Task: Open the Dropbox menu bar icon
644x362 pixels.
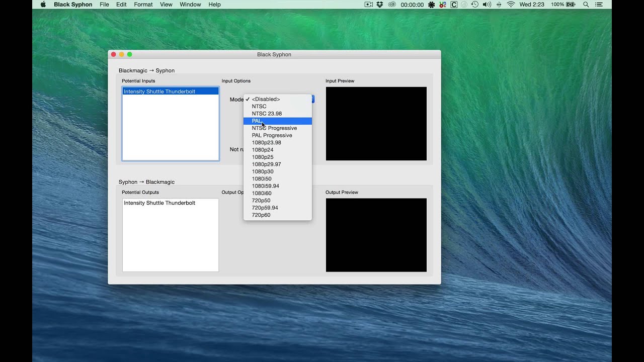Action: [x=380, y=5]
